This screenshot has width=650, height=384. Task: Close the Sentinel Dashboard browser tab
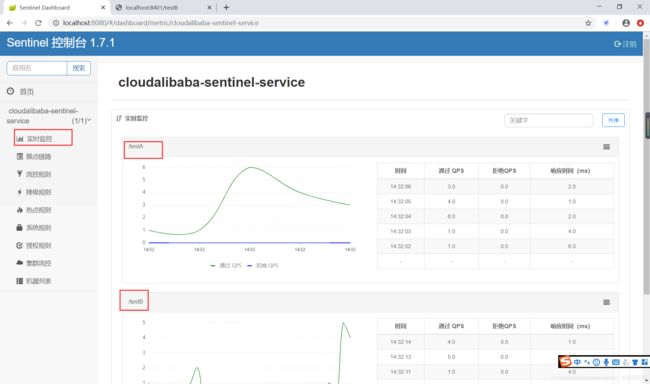tap(103, 7)
